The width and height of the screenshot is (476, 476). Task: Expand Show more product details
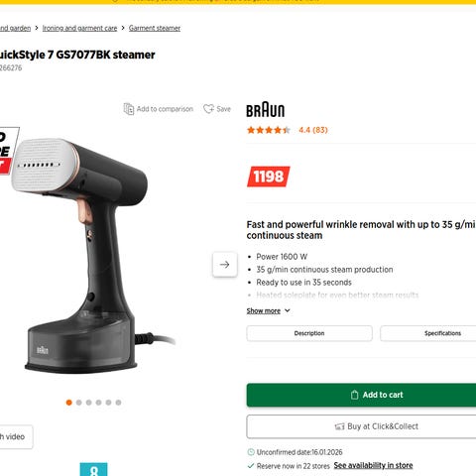pos(264,310)
